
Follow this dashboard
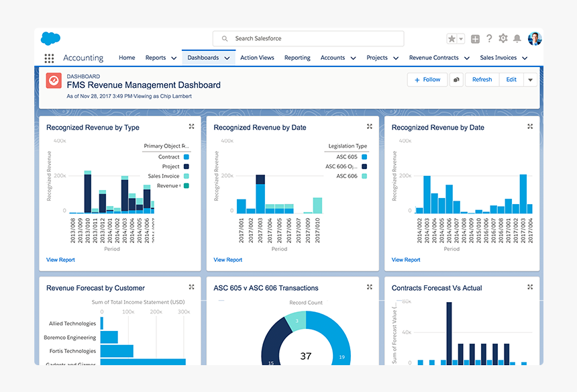[427, 79]
